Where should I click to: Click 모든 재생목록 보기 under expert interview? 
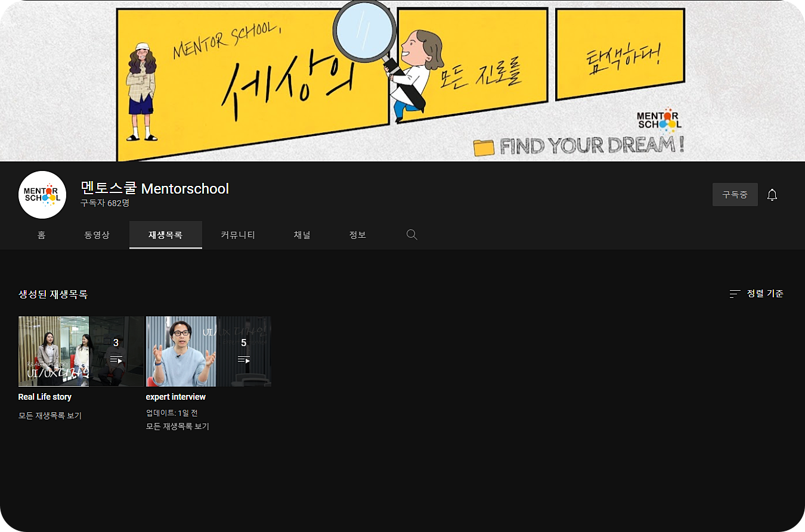pyautogui.click(x=178, y=427)
